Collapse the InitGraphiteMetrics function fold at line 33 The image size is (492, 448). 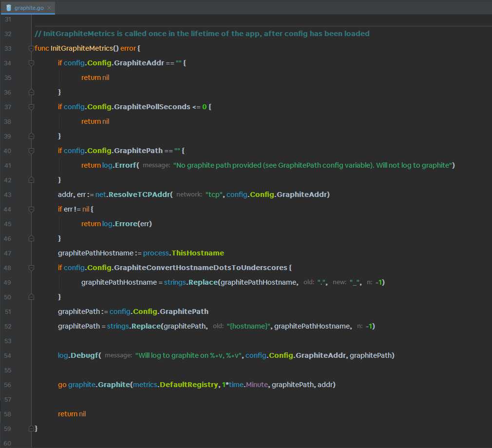pyautogui.click(x=31, y=48)
